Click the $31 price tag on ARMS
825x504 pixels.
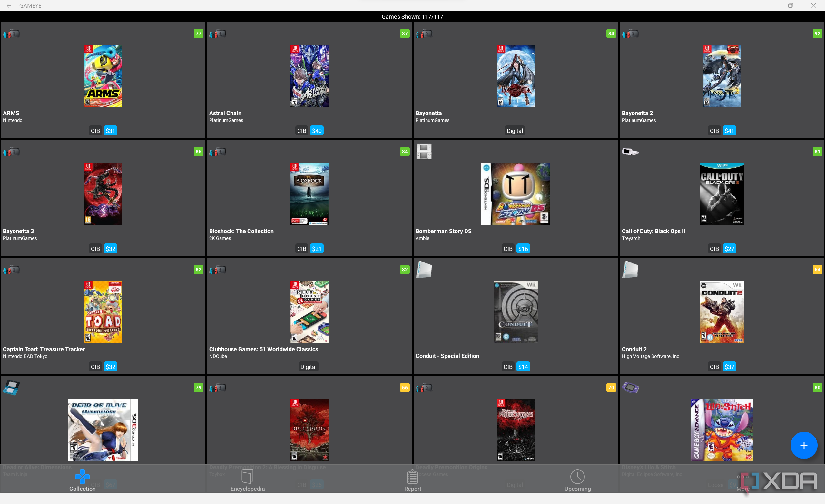(111, 131)
